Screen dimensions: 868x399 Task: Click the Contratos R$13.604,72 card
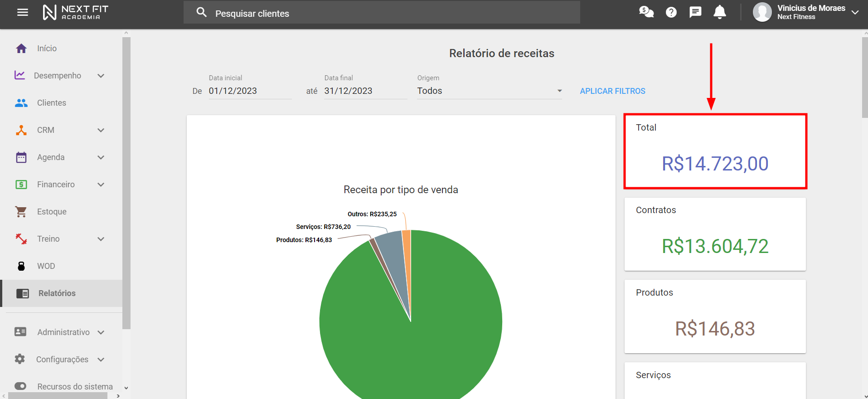pyautogui.click(x=715, y=234)
